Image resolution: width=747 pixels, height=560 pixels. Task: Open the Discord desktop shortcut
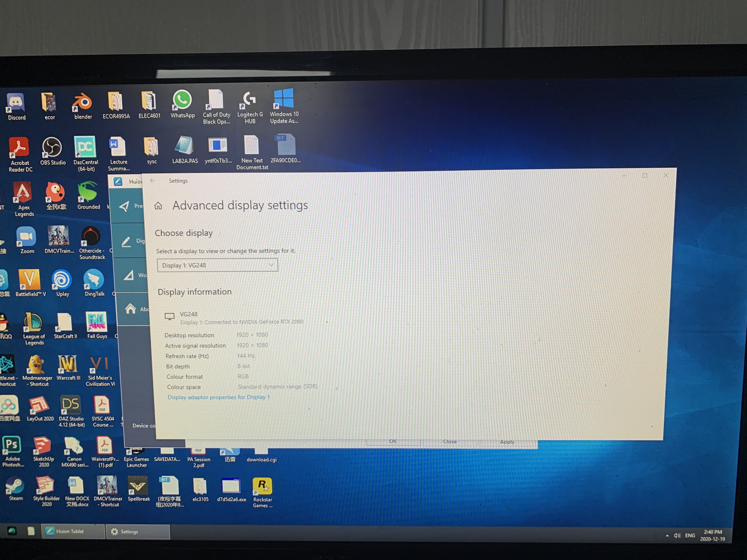16,107
